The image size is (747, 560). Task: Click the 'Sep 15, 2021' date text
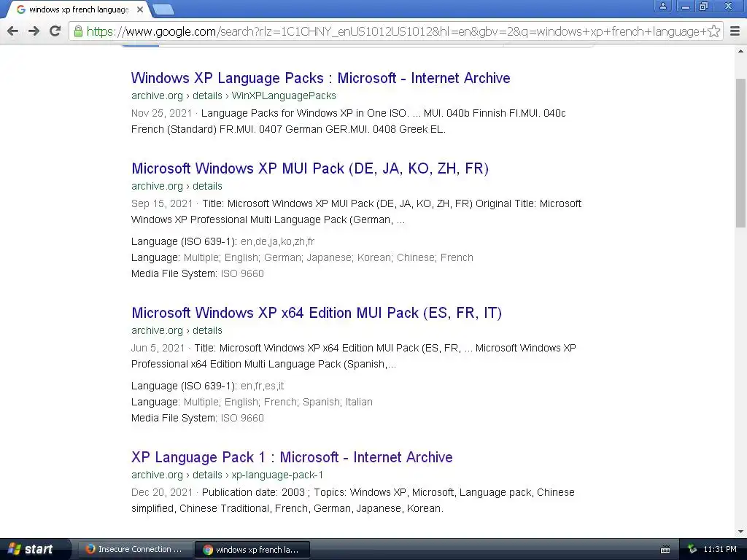tap(162, 204)
